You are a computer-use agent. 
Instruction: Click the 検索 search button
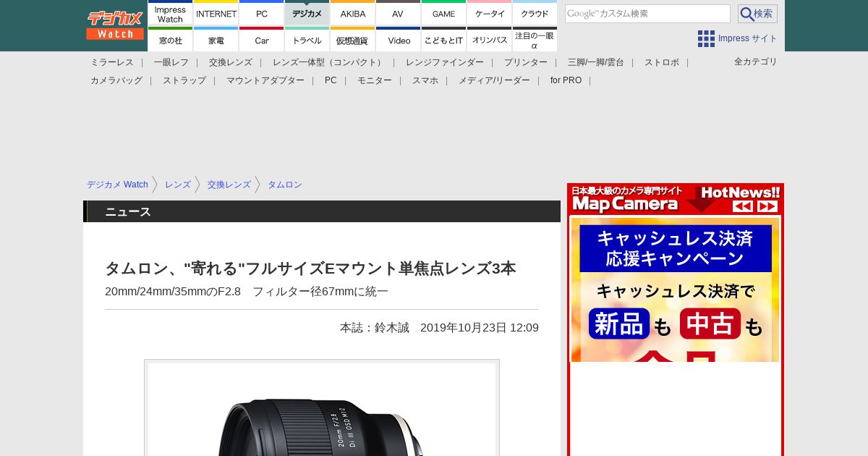click(x=757, y=14)
